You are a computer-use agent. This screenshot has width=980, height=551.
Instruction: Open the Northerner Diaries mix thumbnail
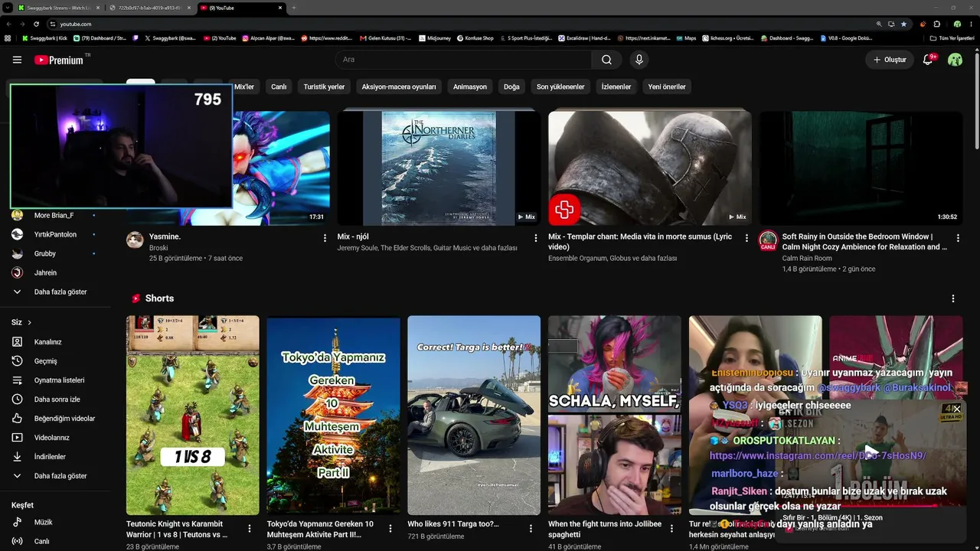[x=439, y=168]
